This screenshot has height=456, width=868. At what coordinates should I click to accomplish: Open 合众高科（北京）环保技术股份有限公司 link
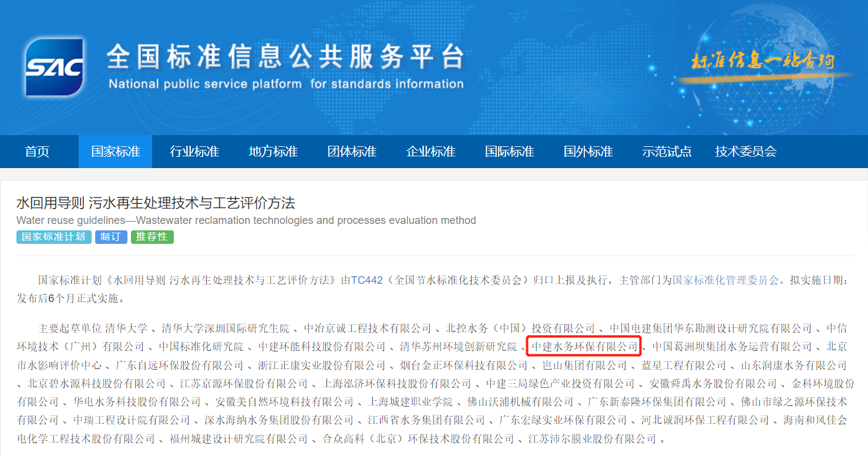coord(418,439)
